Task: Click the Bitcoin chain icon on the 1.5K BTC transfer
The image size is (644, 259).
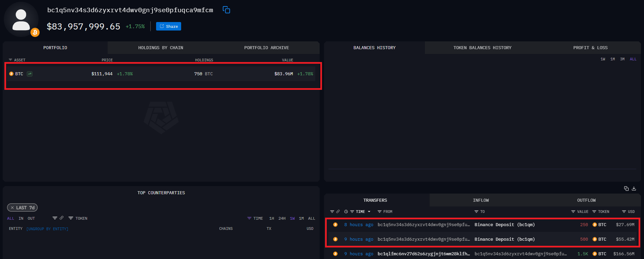Action: tap(335, 254)
